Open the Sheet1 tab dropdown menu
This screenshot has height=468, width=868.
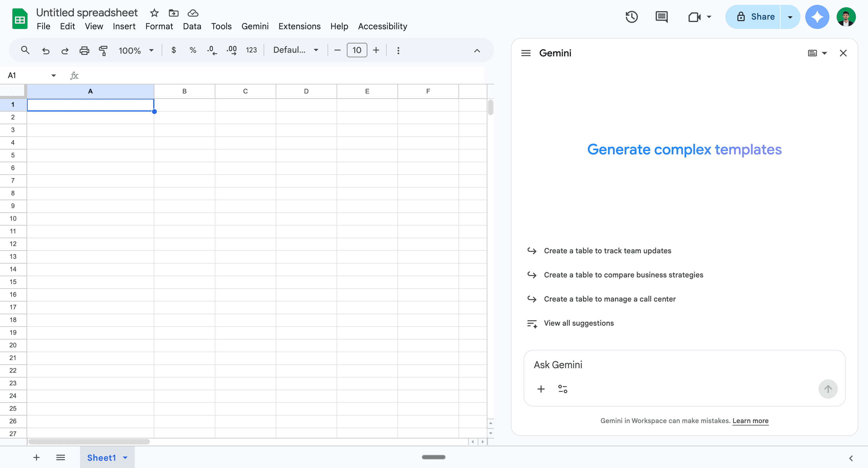[x=125, y=457]
